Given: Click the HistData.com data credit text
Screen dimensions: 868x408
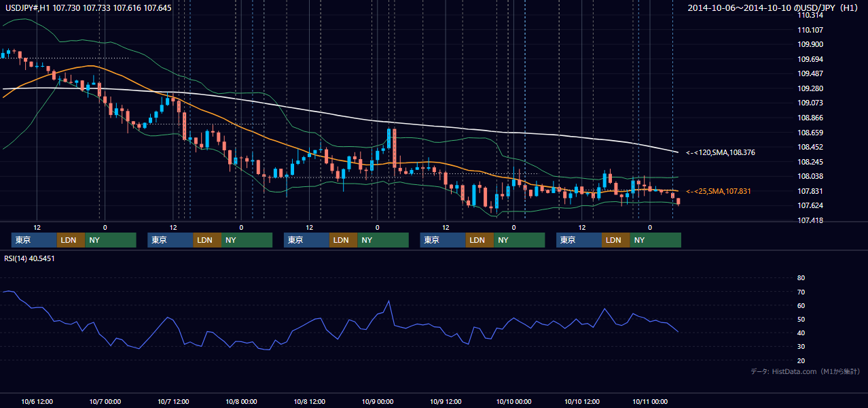Looking at the screenshot, I should pyautogui.click(x=806, y=371).
